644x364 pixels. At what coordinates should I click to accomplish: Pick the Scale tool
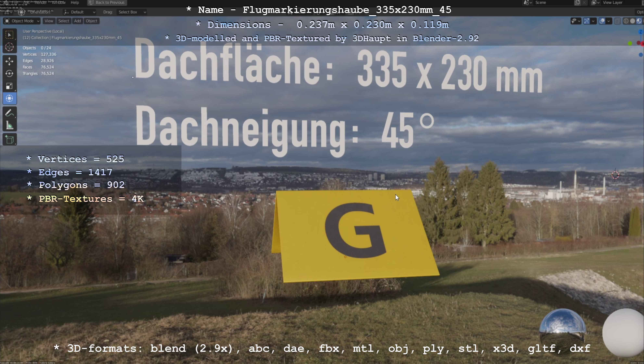click(x=9, y=86)
